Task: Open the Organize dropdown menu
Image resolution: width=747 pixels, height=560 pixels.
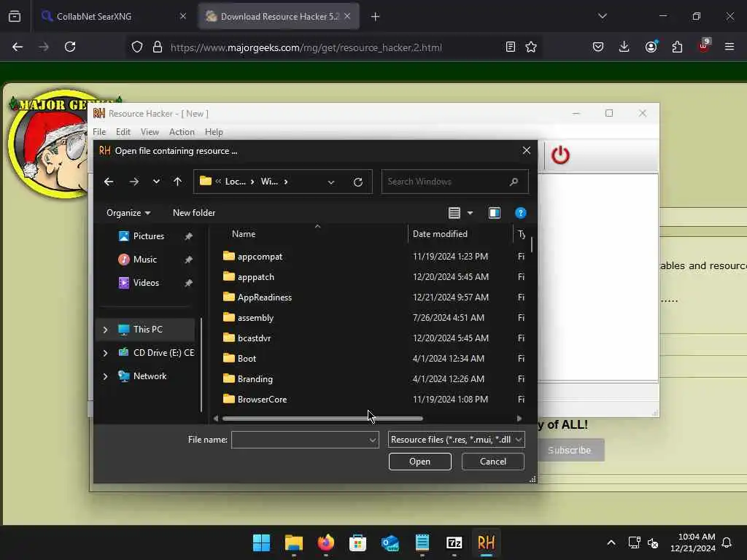Action: click(x=128, y=213)
